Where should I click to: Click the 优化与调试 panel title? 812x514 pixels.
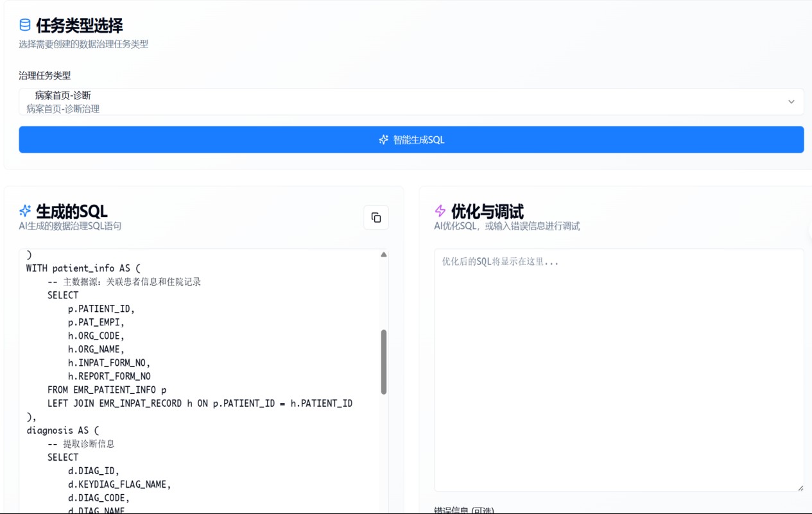pos(487,211)
